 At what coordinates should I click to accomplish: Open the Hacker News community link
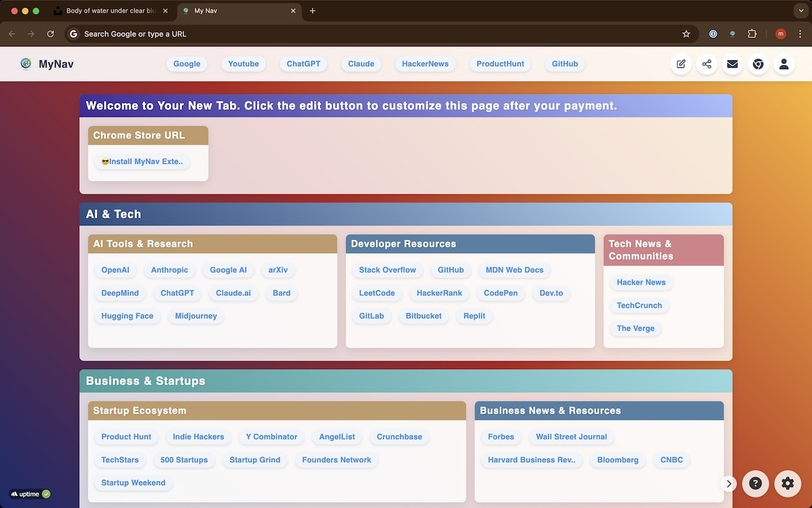click(x=641, y=283)
